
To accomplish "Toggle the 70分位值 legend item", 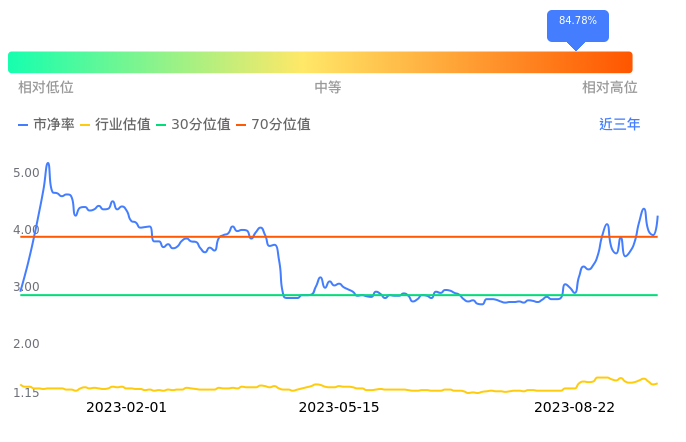I will tap(272, 125).
